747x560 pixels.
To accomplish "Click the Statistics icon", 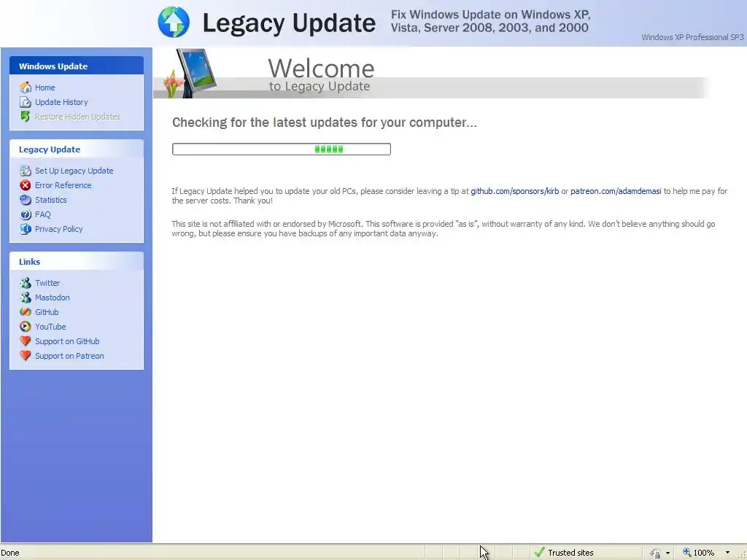I will [x=26, y=200].
